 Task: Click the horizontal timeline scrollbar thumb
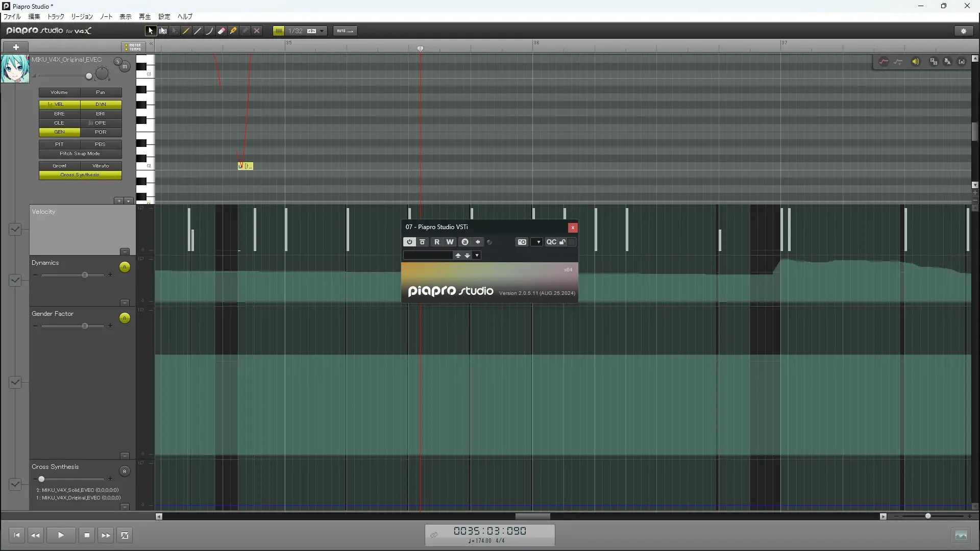pyautogui.click(x=532, y=516)
